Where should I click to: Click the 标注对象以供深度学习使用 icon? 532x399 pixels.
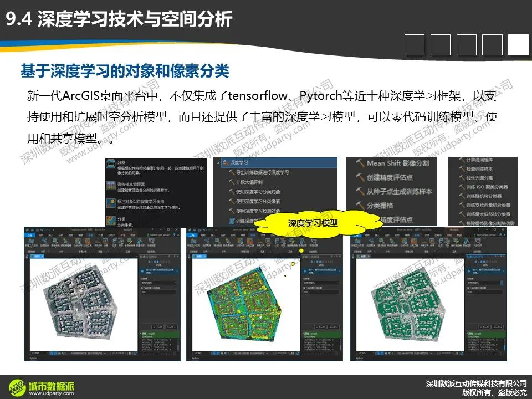[x=111, y=203]
